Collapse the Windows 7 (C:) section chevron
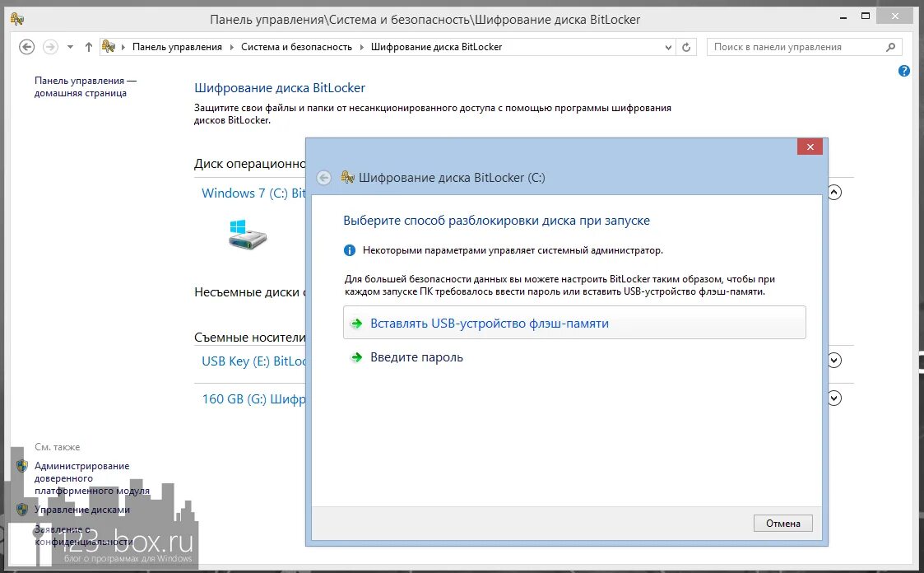 pos(834,192)
